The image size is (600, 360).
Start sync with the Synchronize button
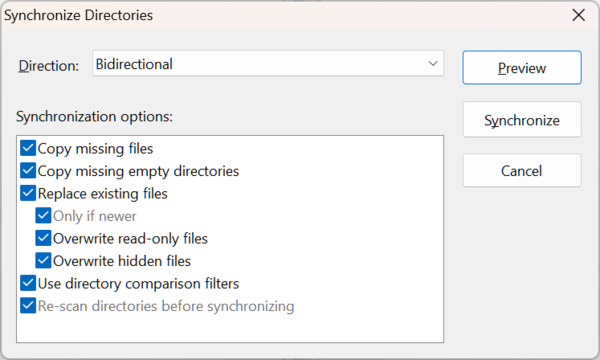coord(522,120)
